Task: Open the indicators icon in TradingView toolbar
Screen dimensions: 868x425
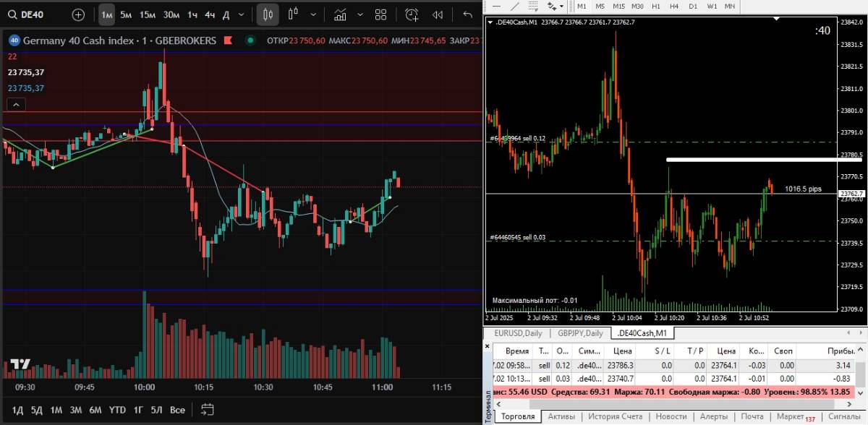Action: (340, 14)
